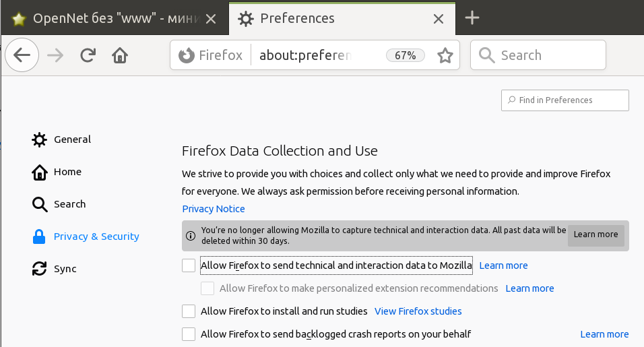The height and width of the screenshot is (347, 644).
Task: Click the browser Back arrow button
Action: click(22, 55)
